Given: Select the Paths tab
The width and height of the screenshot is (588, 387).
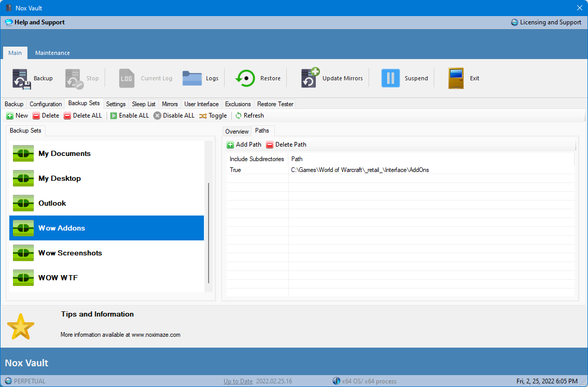Looking at the screenshot, I should pyautogui.click(x=262, y=131).
